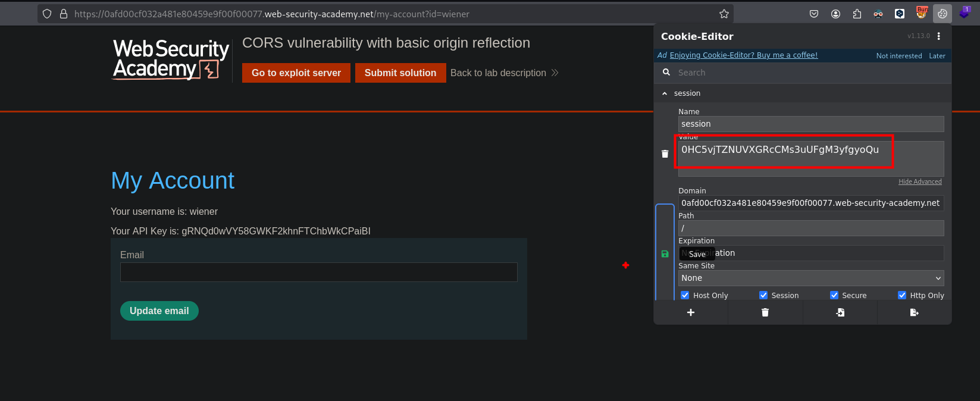Focus the Email input field
980x401 pixels.
coord(318,272)
